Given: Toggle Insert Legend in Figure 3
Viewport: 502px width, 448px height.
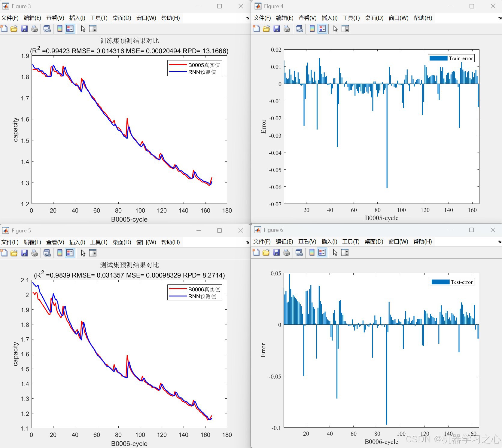Looking at the screenshot, I should coord(70,29).
